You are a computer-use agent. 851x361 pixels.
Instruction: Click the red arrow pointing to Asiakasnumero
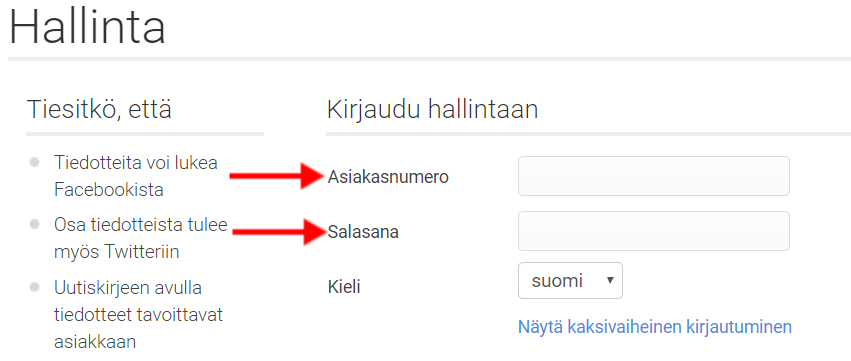click(x=278, y=176)
